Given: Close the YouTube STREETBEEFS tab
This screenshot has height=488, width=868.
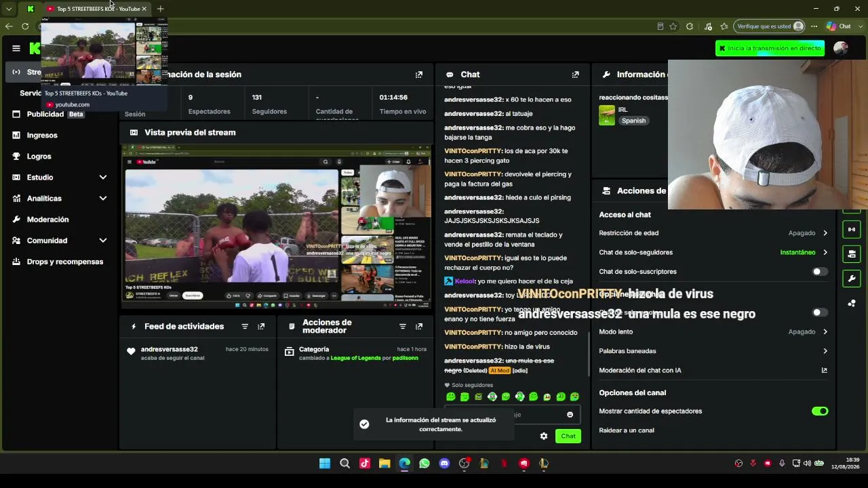Looking at the screenshot, I should click(144, 9).
